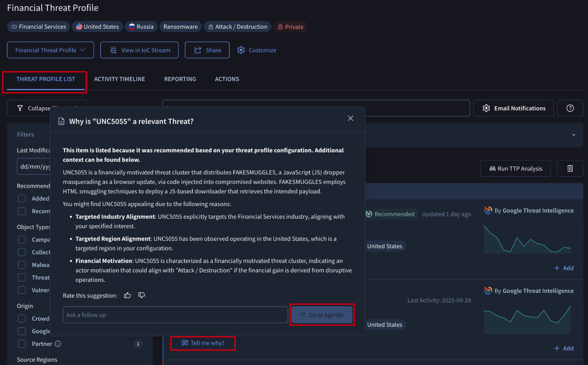Enable the Added recommendation checkbox
Image resolution: width=588 pixels, height=365 pixels.
click(x=22, y=198)
